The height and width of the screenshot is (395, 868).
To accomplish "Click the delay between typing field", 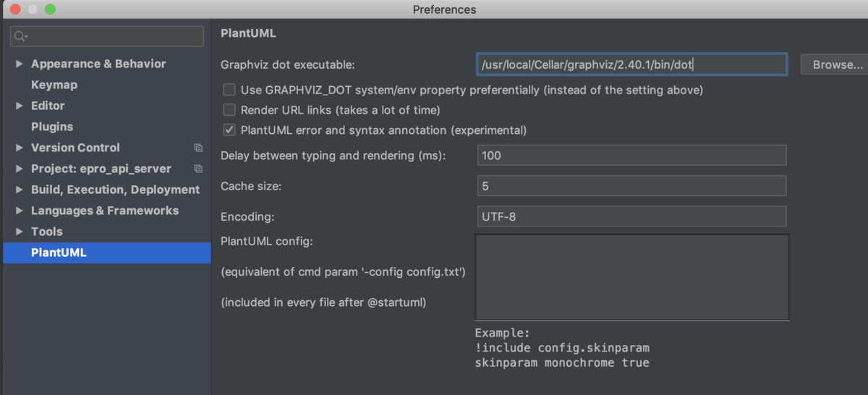I will 632,155.
